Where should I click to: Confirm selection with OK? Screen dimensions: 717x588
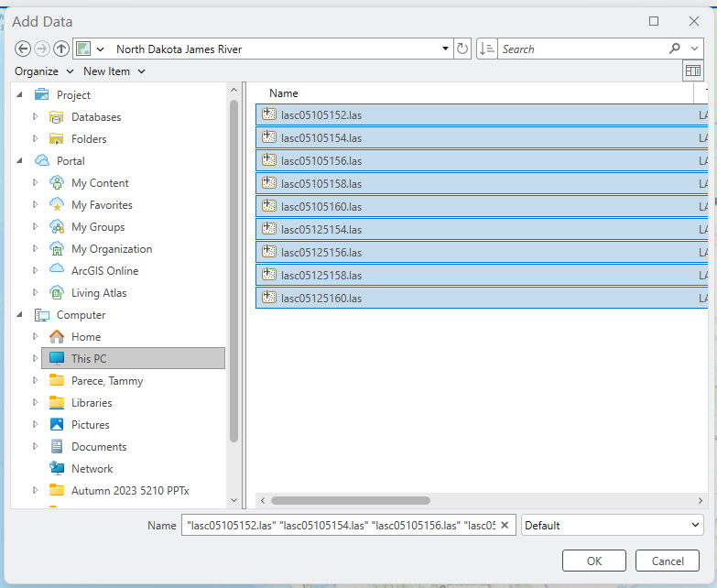click(594, 561)
